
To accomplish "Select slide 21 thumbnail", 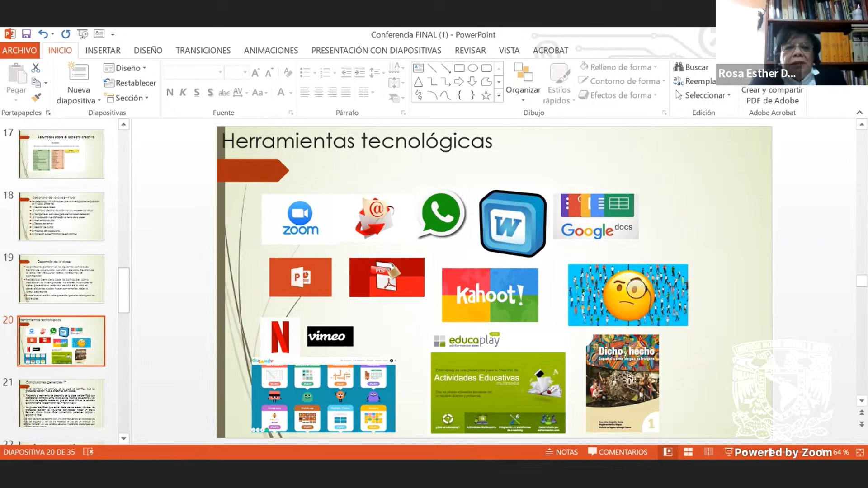I will 61,404.
